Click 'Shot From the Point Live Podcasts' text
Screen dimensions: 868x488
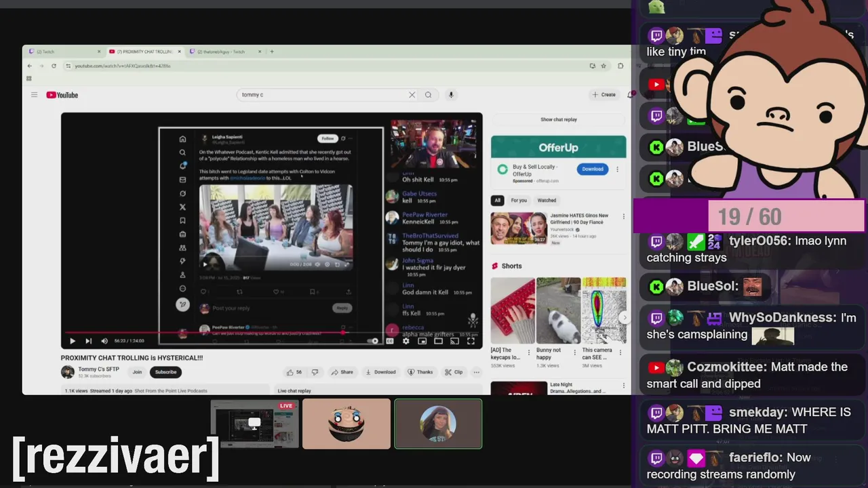[171, 391]
